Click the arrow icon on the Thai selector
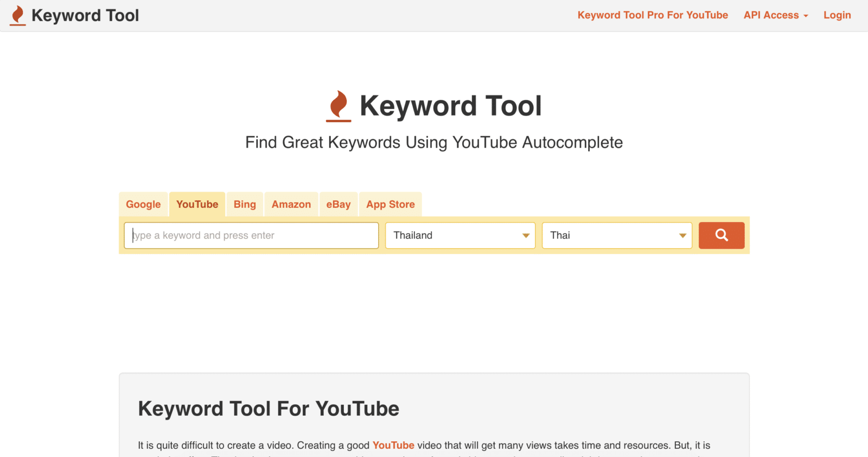The image size is (868, 457). tap(682, 236)
